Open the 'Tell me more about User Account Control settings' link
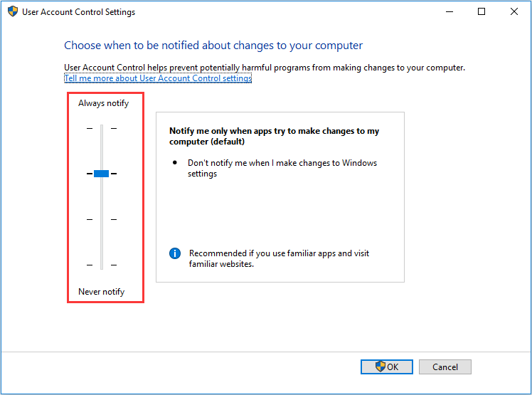 coord(158,78)
